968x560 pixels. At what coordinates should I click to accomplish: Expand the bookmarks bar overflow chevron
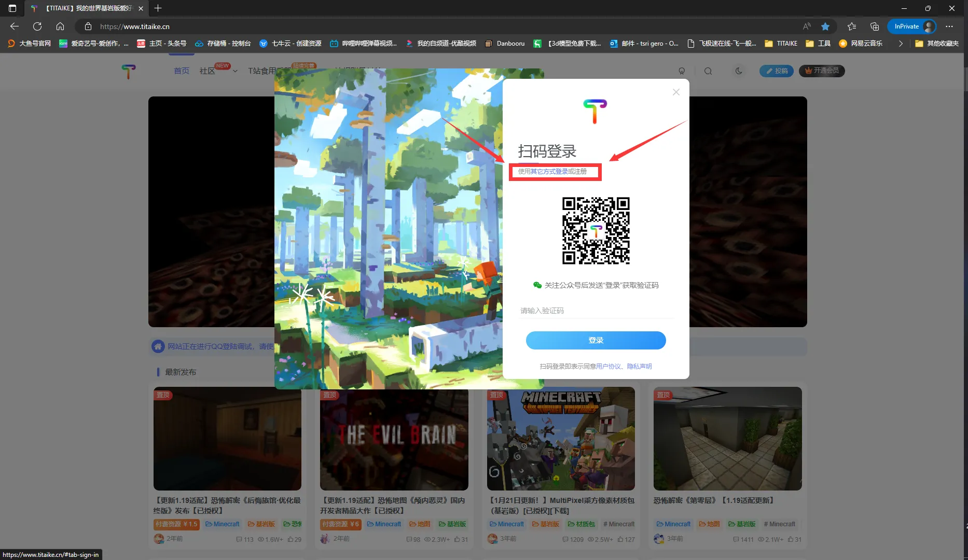(x=901, y=44)
